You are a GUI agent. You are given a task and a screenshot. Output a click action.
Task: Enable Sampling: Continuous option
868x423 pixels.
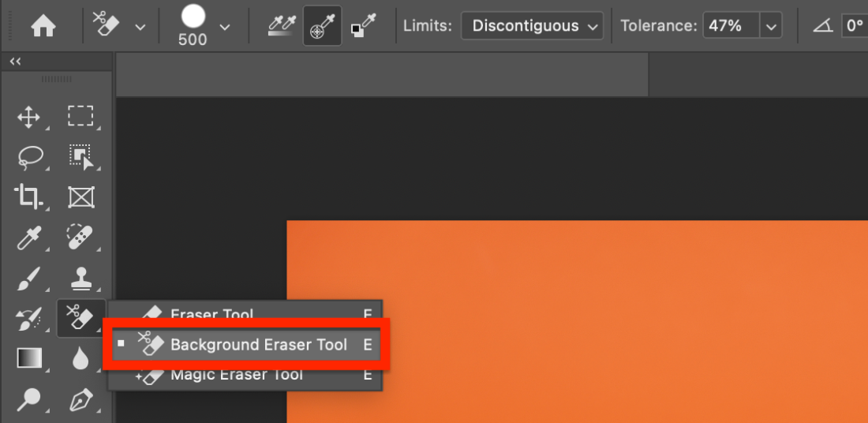[282, 26]
